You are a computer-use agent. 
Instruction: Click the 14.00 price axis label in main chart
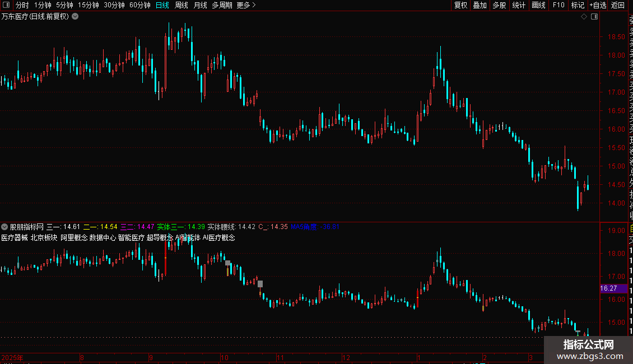pyautogui.click(x=616, y=203)
